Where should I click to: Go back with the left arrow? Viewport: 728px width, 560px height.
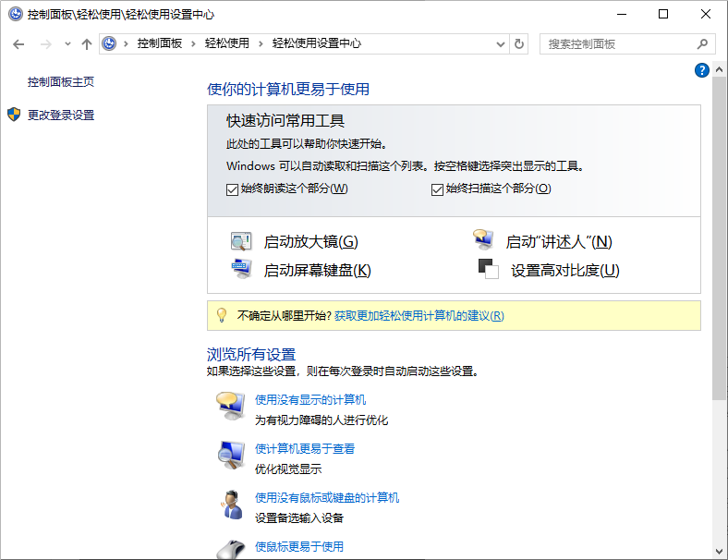[x=18, y=44]
